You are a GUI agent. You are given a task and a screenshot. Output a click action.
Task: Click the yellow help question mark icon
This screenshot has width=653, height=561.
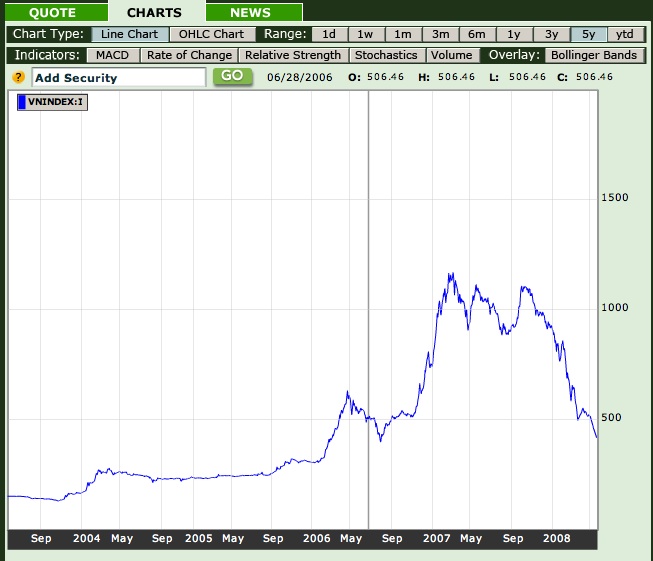point(18,77)
